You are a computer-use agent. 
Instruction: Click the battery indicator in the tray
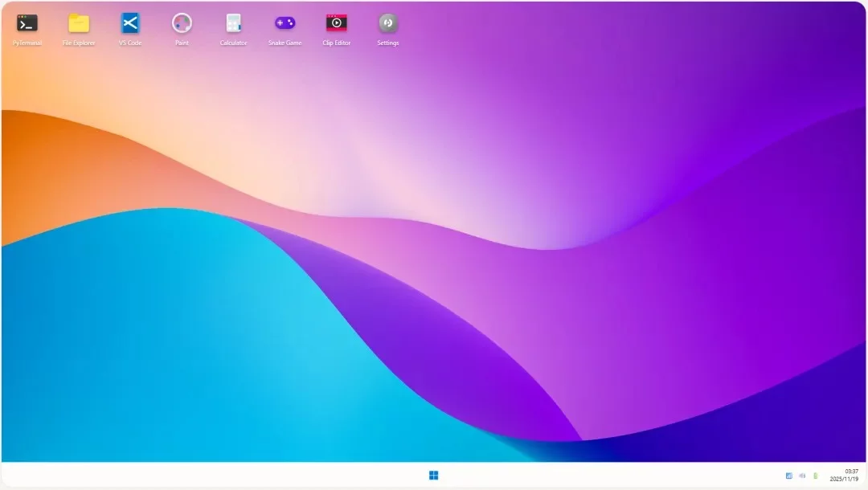tap(815, 475)
